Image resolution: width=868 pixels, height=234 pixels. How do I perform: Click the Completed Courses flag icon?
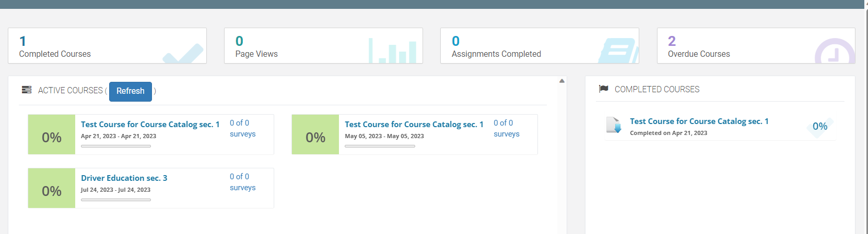[604, 89]
